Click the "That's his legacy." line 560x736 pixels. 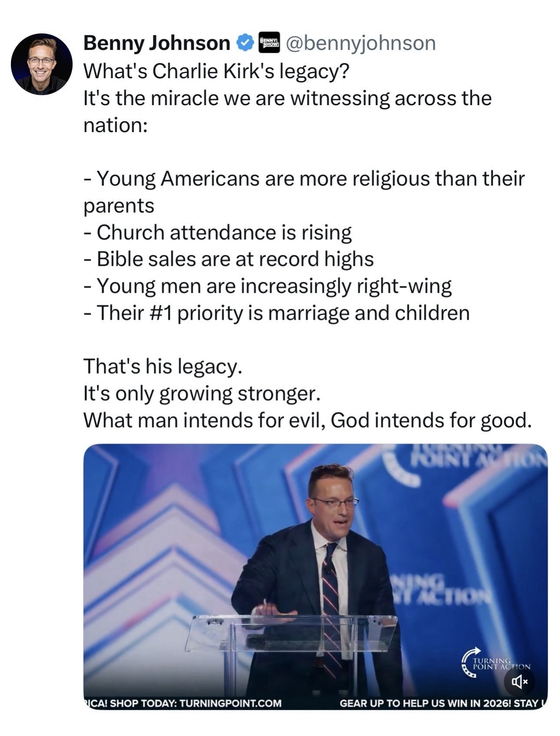[x=162, y=366]
